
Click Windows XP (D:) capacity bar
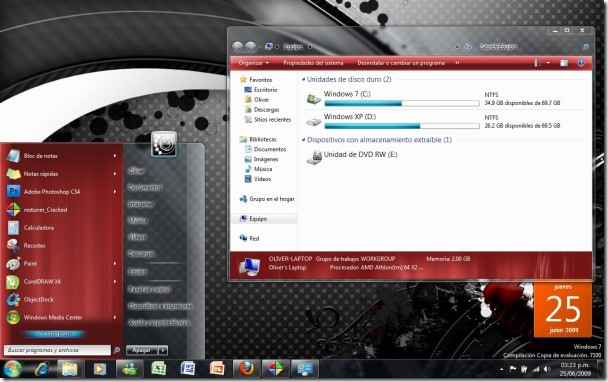[x=402, y=126]
